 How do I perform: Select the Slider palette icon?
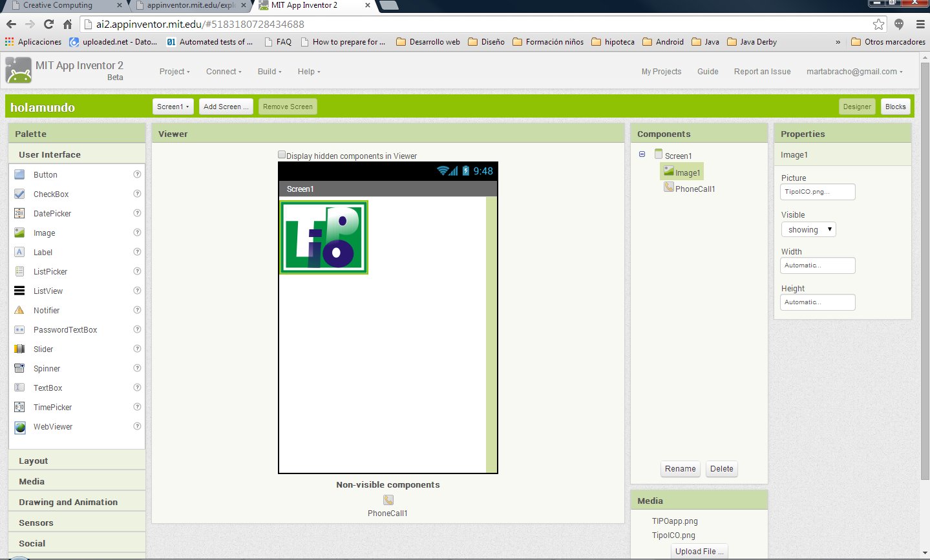pos(19,349)
